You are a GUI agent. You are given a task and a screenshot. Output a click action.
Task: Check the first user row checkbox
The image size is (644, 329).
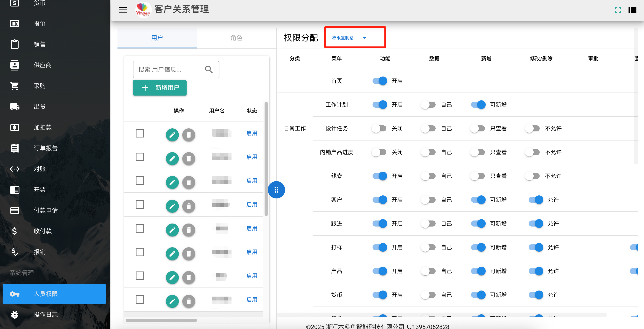[140, 133]
